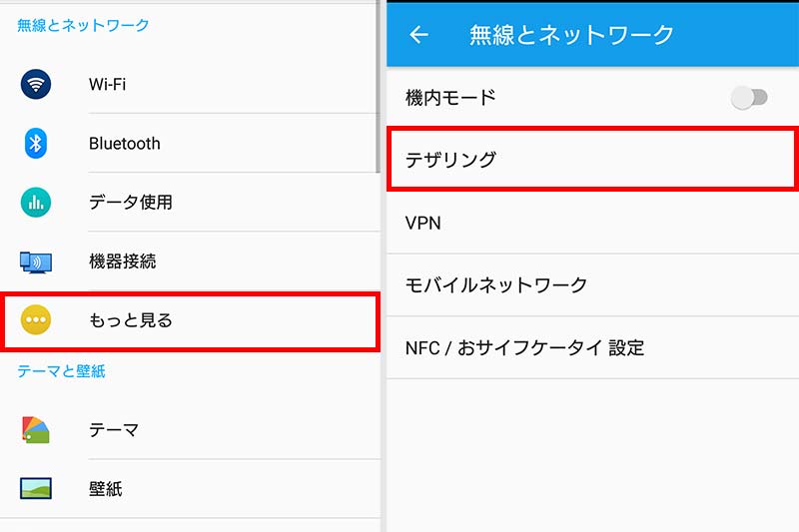Select the Bluetooth text entry
This screenshot has width=799, height=532.
point(124,144)
